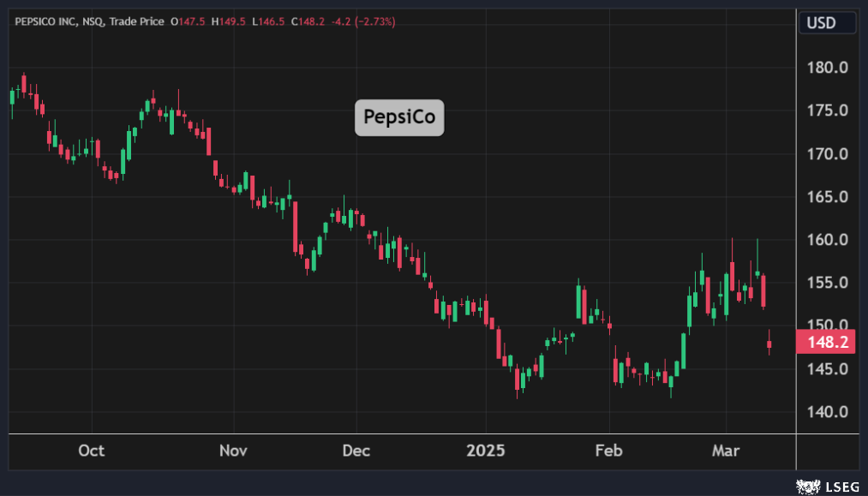Select the Feb time axis label
This screenshot has height=496, width=868.
(608, 451)
